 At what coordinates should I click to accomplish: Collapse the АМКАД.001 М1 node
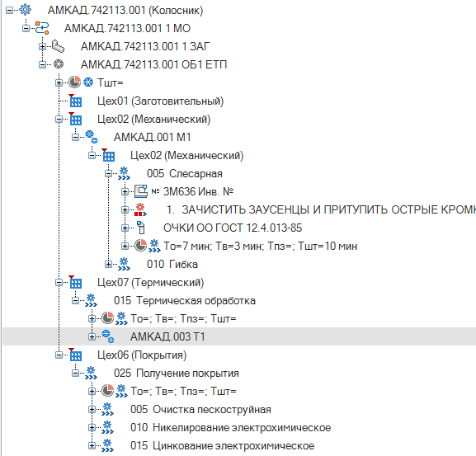(x=75, y=138)
